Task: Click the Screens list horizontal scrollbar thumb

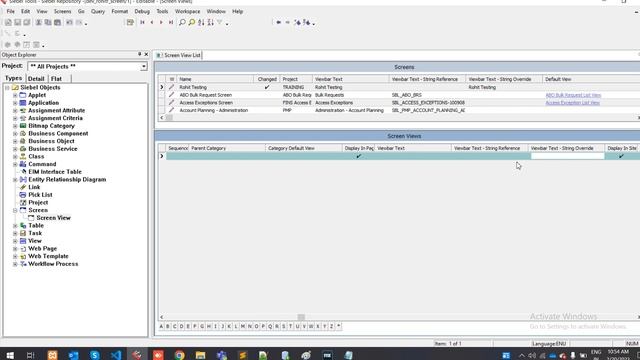Action: click(x=169, y=118)
